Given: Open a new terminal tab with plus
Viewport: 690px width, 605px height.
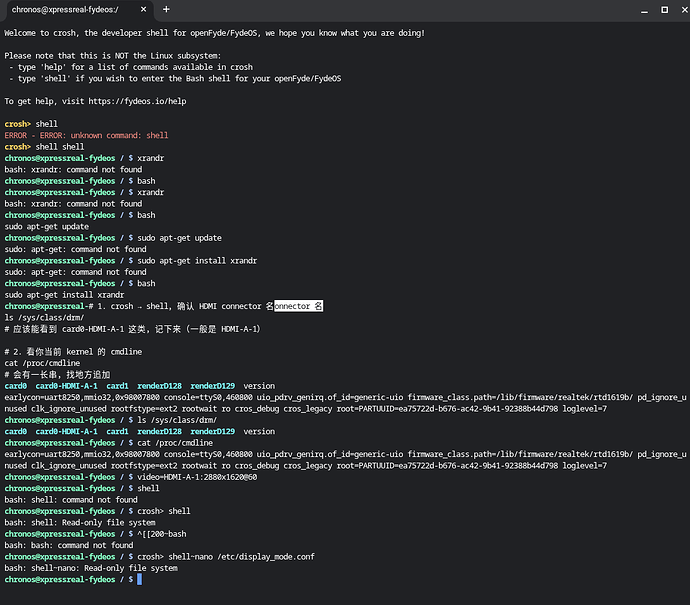Looking at the screenshot, I should coord(166,9).
